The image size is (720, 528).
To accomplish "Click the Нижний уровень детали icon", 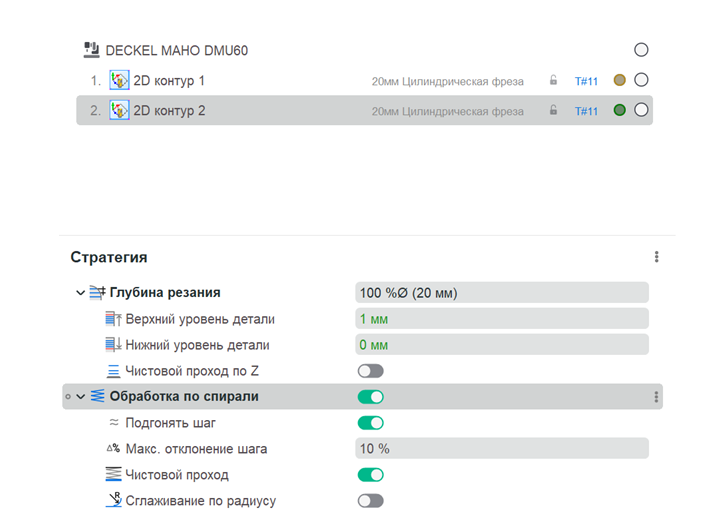I will click(113, 345).
